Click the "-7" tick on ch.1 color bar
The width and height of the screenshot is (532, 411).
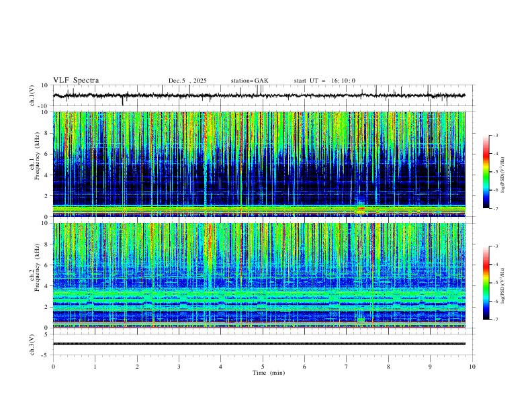click(x=495, y=208)
